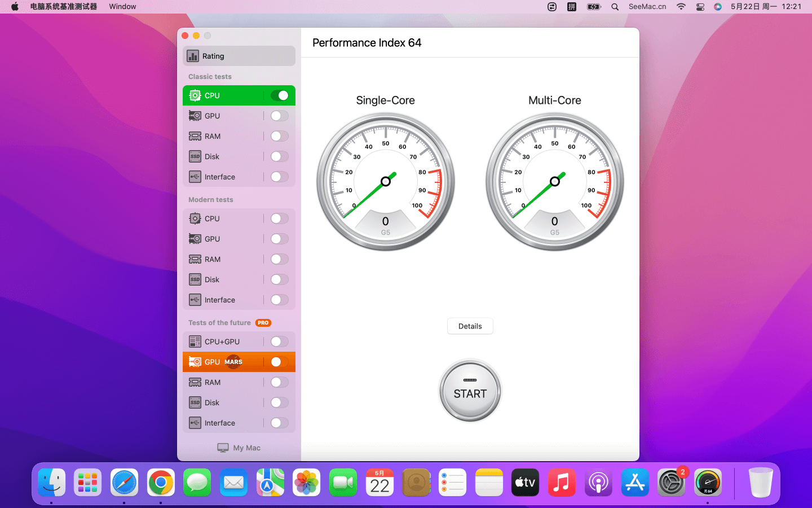Open the 电脑系统基准测试器 app menu
This screenshot has width=812, height=508.
(63, 7)
